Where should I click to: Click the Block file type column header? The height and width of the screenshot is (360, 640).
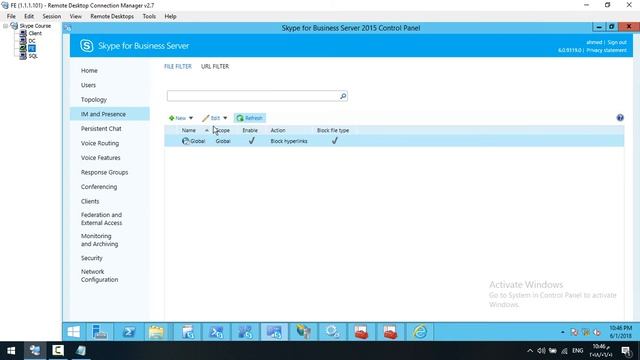333,130
